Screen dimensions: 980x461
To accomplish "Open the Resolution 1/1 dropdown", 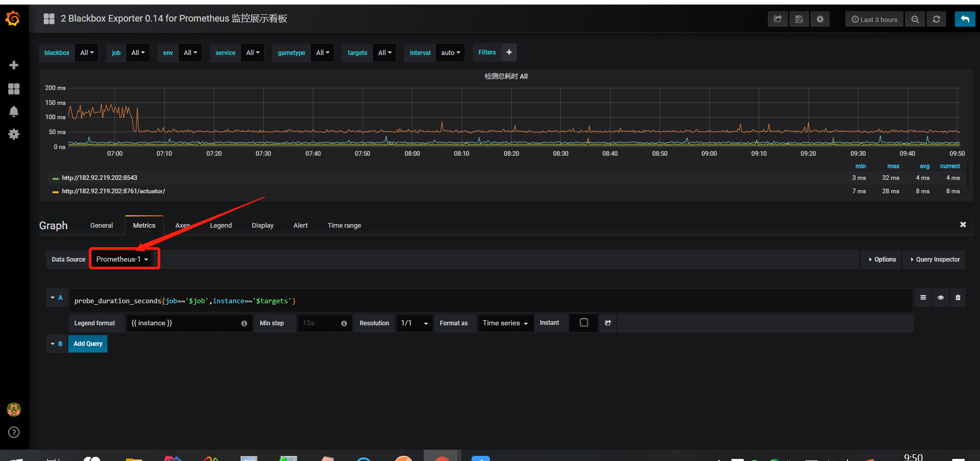I will tap(414, 323).
